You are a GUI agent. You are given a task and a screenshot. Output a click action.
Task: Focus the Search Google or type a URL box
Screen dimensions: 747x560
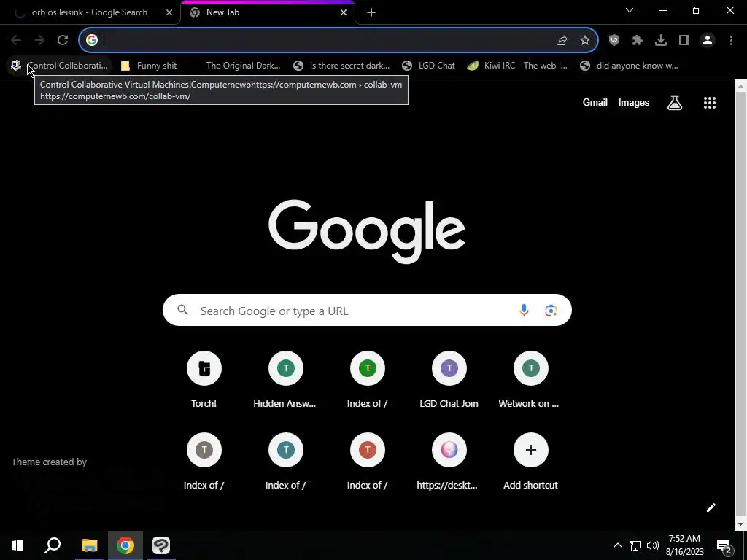[367, 311]
